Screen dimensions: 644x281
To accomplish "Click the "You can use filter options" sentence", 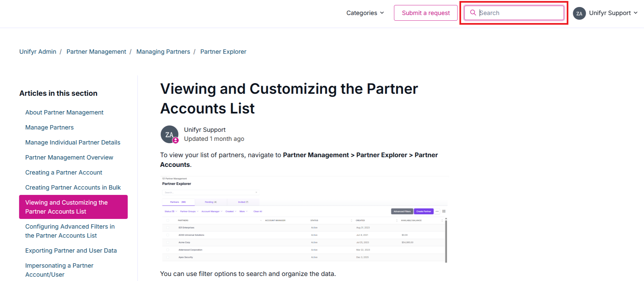I will pos(248,274).
